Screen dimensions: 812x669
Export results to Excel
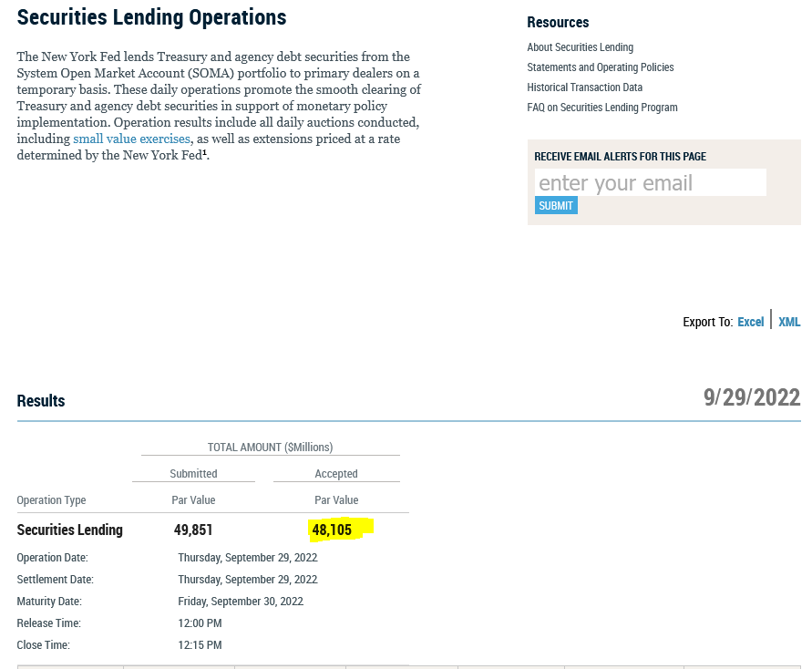click(750, 322)
